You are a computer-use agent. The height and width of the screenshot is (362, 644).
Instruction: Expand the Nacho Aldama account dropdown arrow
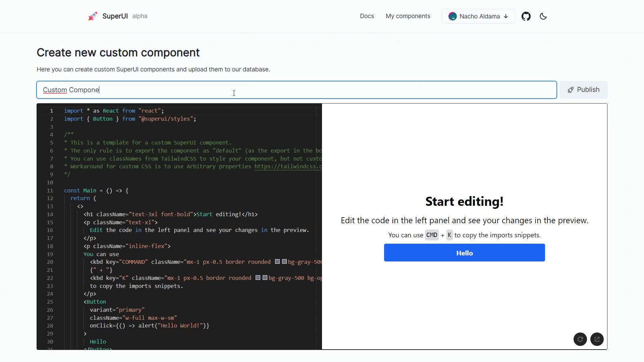[x=506, y=16]
